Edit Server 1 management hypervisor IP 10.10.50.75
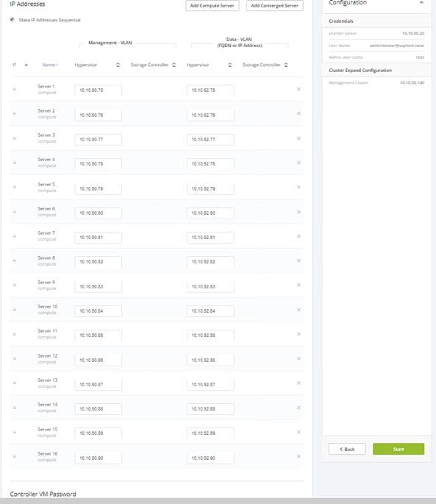Image resolution: width=436 pixels, height=504 pixels. [99, 90]
